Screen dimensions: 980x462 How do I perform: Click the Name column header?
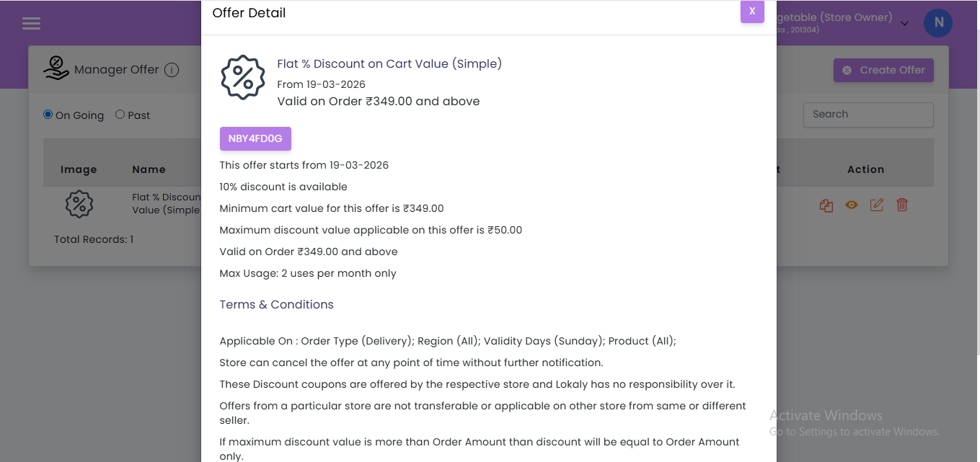coord(149,169)
